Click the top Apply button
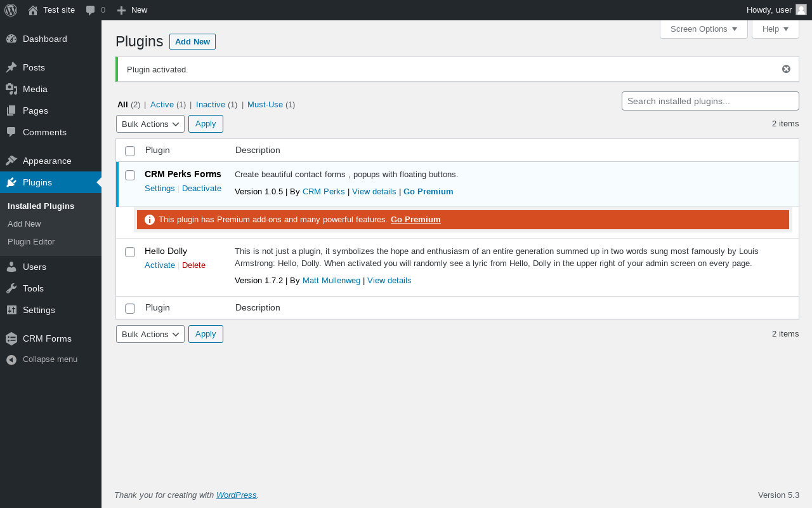812x508 pixels. click(206, 124)
